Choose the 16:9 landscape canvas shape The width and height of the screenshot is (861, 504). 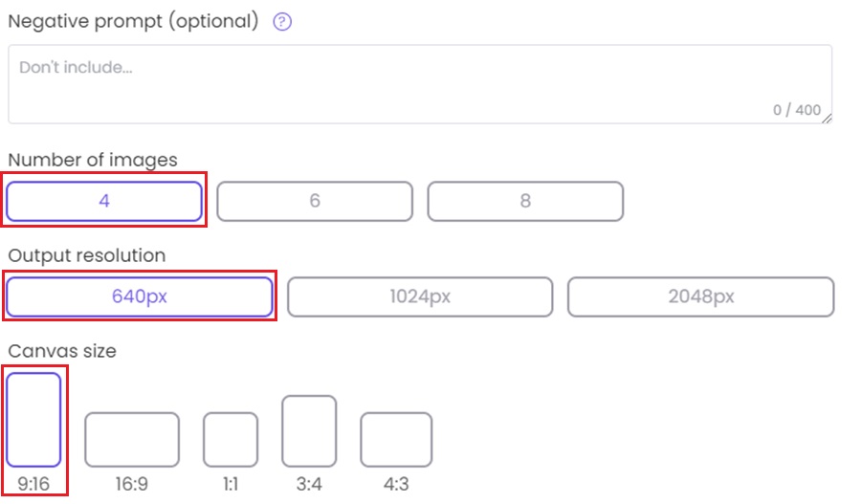pyautogui.click(x=132, y=439)
